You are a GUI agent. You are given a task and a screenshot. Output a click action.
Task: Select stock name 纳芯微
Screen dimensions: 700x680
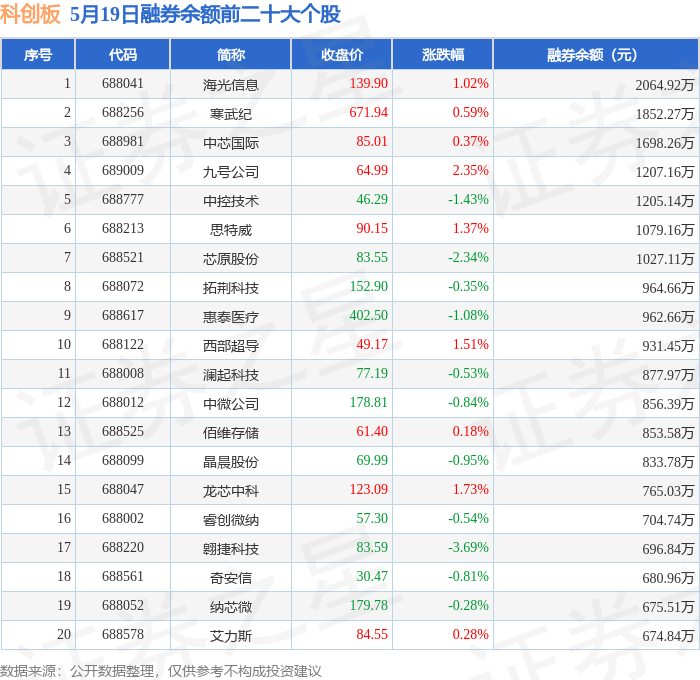pyautogui.click(x=231, y=607)
